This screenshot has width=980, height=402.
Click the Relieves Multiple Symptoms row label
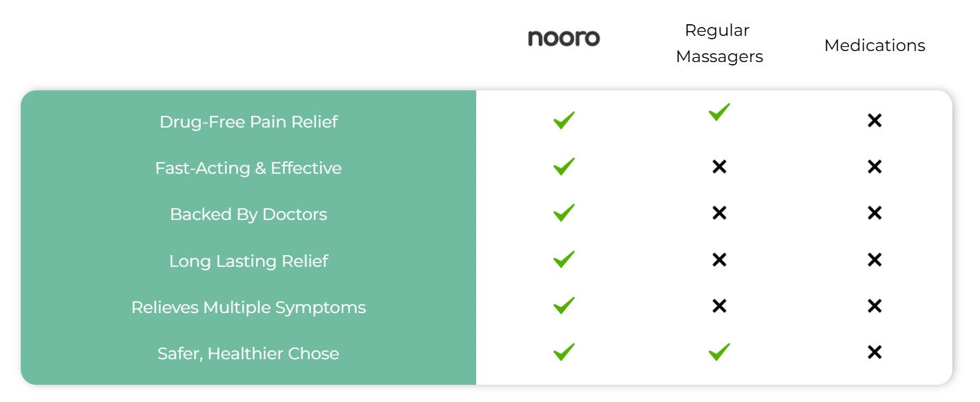tap(248, 308)
